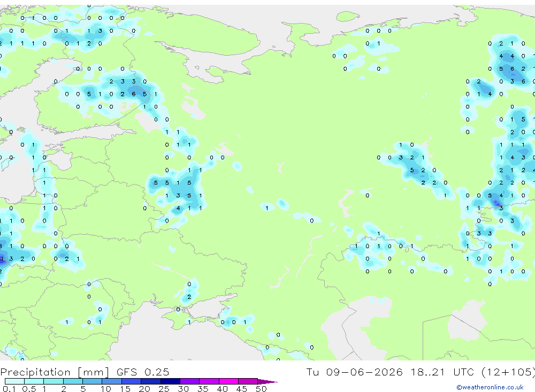
Task: Click the 18..21 UTC (12+105) forecast time
Action: [472, 372]
